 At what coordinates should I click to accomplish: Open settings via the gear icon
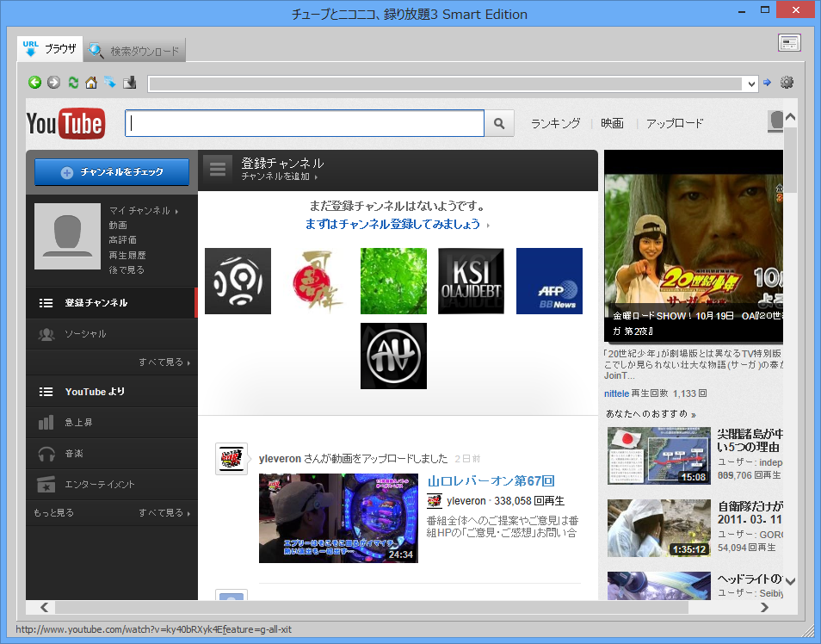point(787,83)
